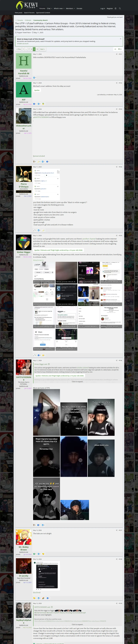Open Search forums
This screenshot has width=138, height=644.
coord(29,13)
